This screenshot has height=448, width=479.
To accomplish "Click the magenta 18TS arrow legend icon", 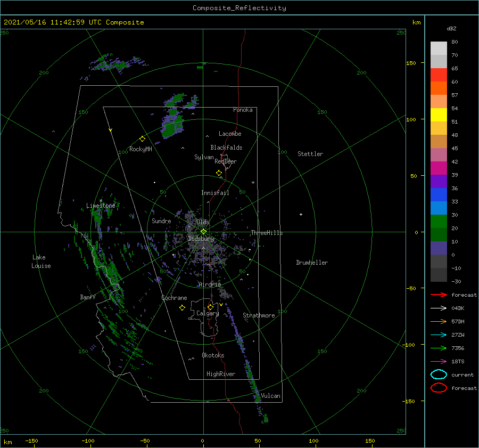I will click(x=439, y=362).
